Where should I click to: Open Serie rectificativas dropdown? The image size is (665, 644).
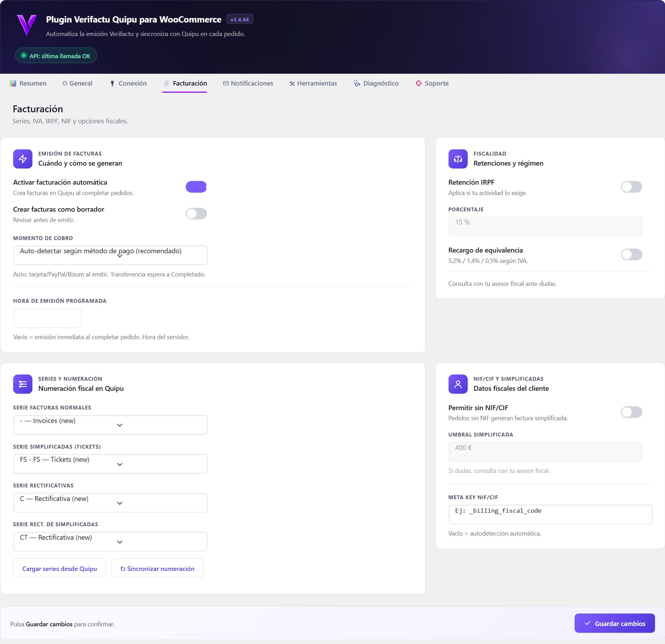pos(110,503)
